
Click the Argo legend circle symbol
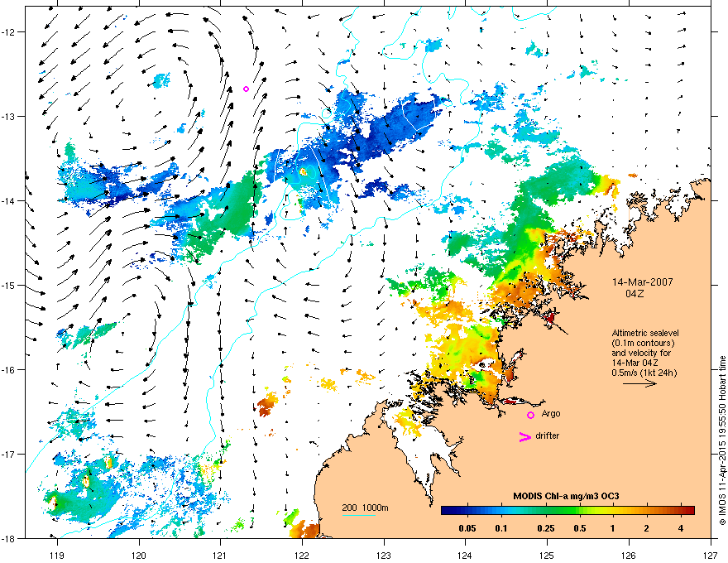click(x=530, y=415)
